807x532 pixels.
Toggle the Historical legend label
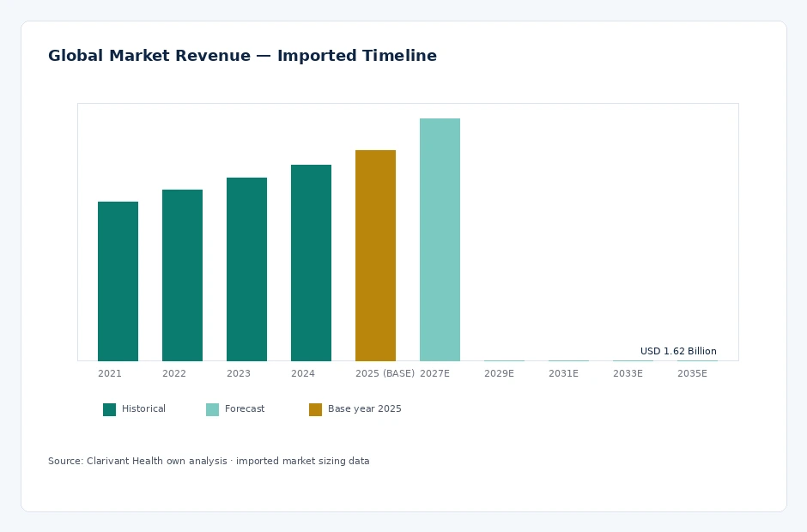click(x=143, y=409)
